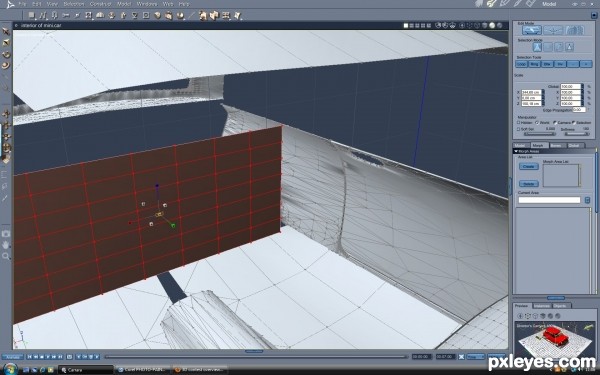Open the Windows menu
Screen dimensions: 600x375
(x=147, y=4)
